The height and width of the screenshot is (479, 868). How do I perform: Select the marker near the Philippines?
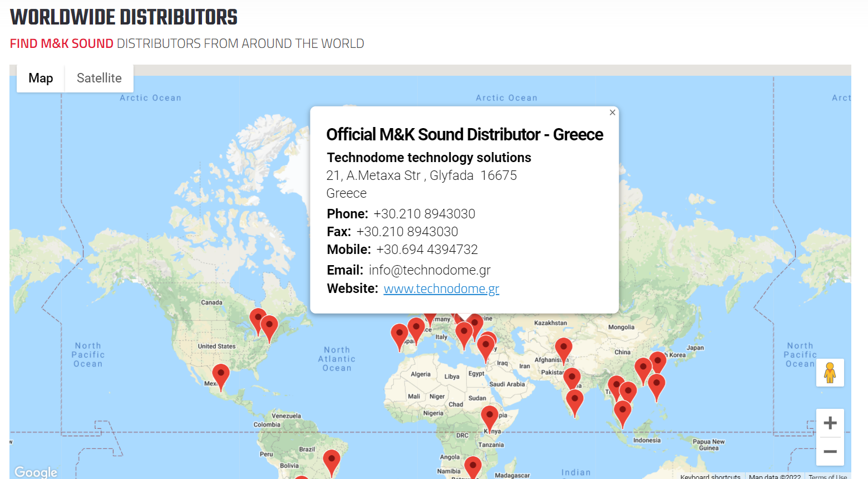pos(657,387)
